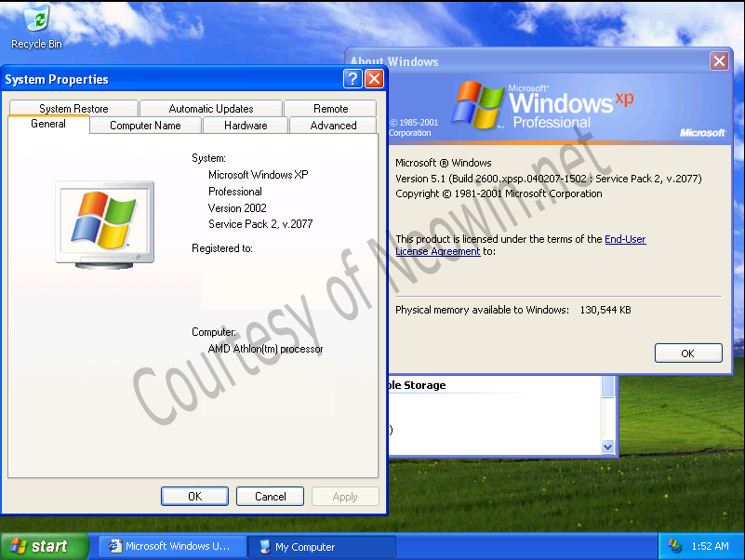The width and height of the screenshot is (745, 560).
Task: Click the system tray icon beside the clock
Action: (x=674, y=546)
